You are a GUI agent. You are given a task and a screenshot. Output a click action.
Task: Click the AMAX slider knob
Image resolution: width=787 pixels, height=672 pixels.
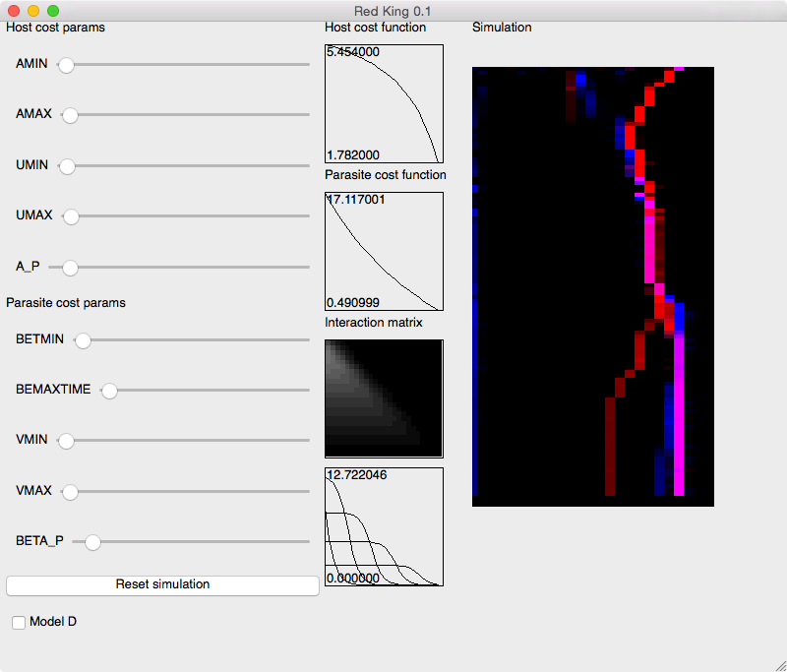[x=70, y=115]
